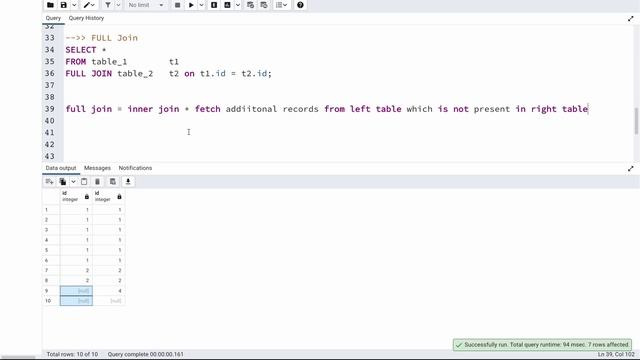This screenshot has width=640, height=360.
Task: Expand the copy options dropdown arrow
Action: (73, 182)
